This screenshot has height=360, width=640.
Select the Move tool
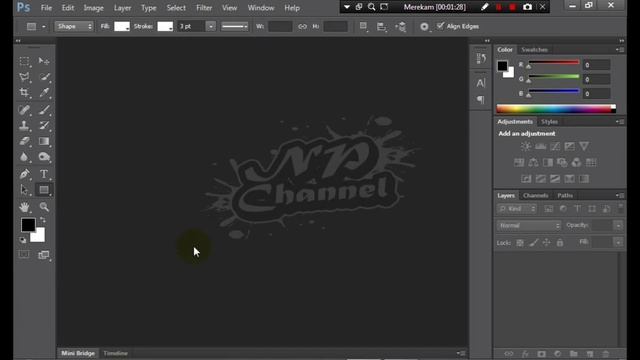click(x=44, y=61)
